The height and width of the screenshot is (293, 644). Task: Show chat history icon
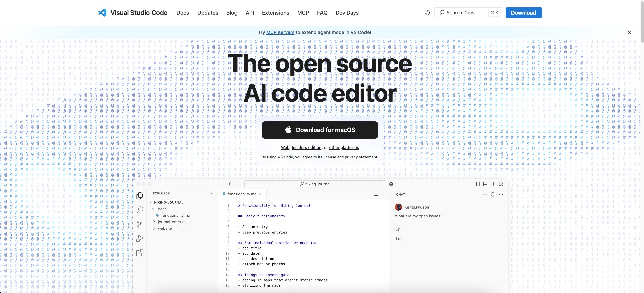493,194
